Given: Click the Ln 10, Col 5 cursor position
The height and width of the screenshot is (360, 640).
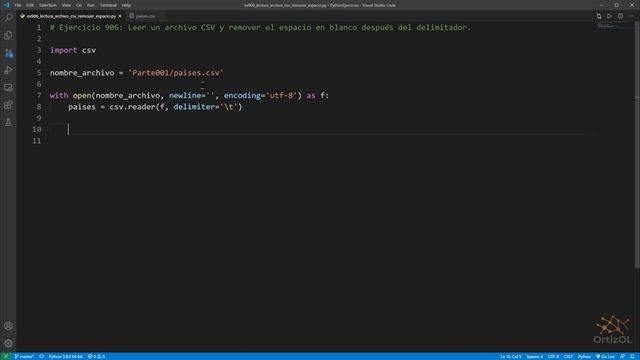Looking at the screenshot, I should (511, 356).
